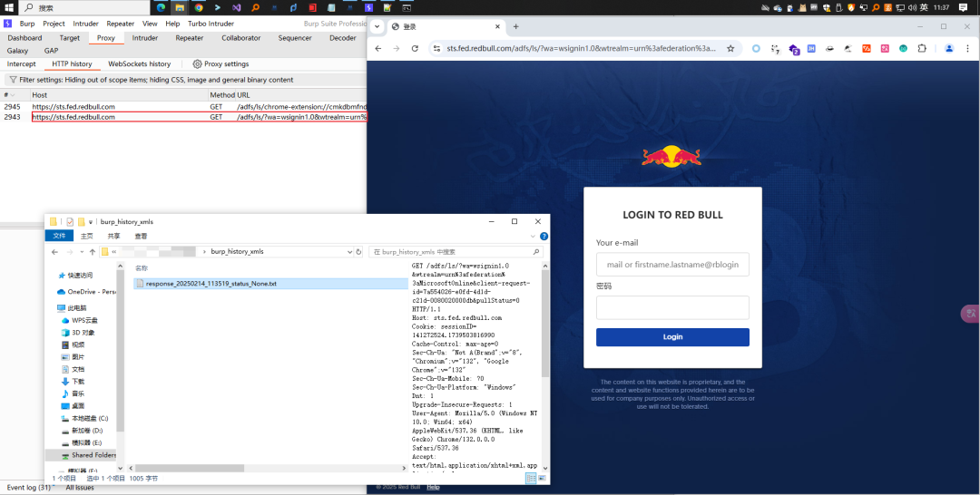Click the volume icon in system tray
The width and height of the screenshot is (980, 495).
coord(912,7)
